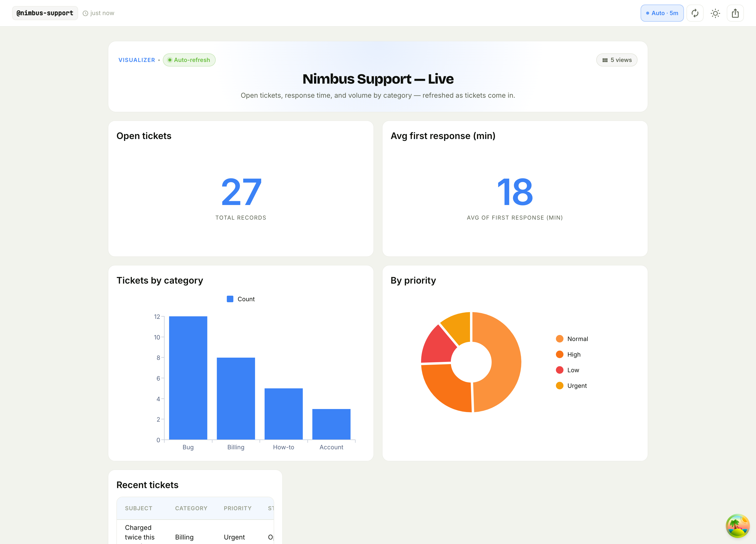Click the manual refresh icon
Screen dimensions: 756x544
coord(695,13)
